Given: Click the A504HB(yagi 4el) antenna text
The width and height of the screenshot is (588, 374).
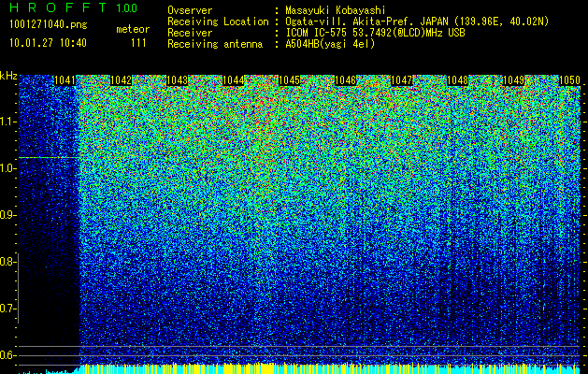Looking at the screenshot, I should point(330,44).
